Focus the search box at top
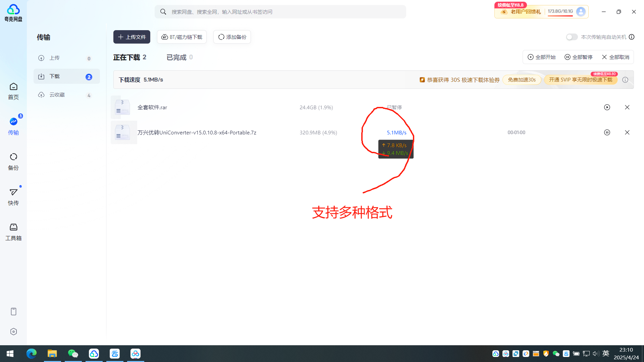Image resolution: width=644 pixels, height=362 pixels. [280, 12]
